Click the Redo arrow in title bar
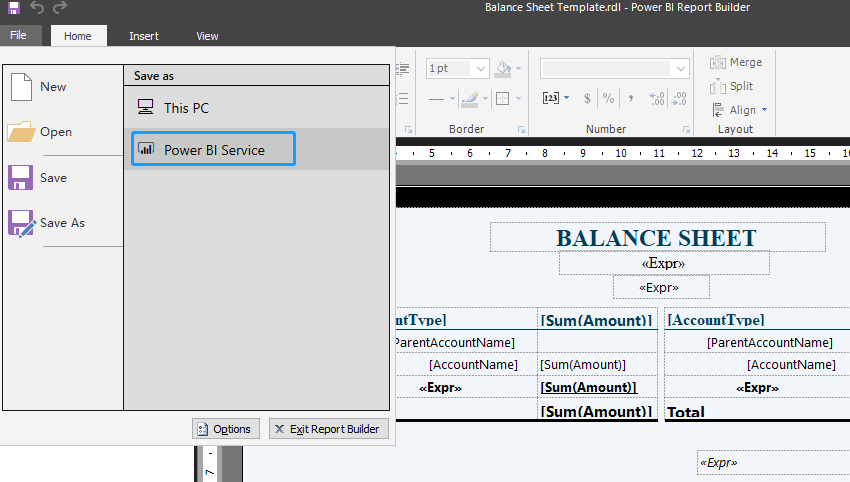 pos(60,8)
